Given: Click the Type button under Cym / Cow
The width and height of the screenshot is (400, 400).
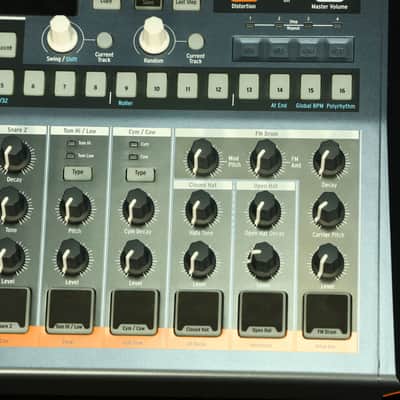Looking at the screenshot, I should click(x=140, y=174).
